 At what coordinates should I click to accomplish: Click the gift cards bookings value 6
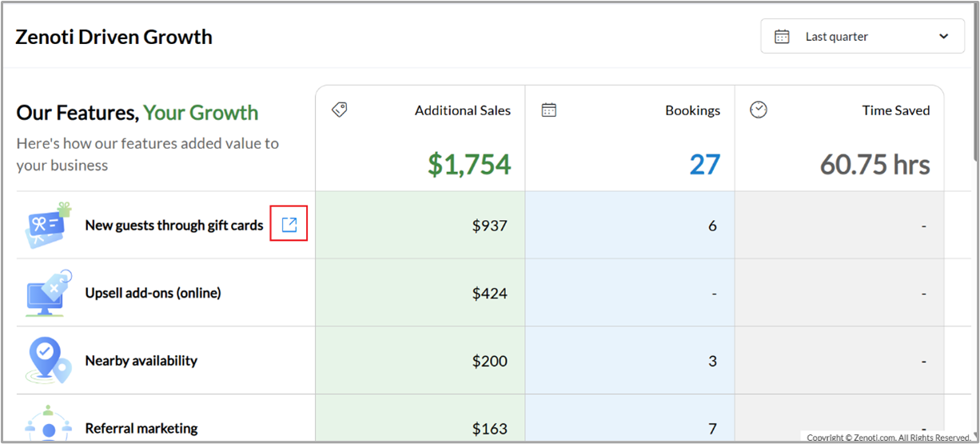(712, 226)
